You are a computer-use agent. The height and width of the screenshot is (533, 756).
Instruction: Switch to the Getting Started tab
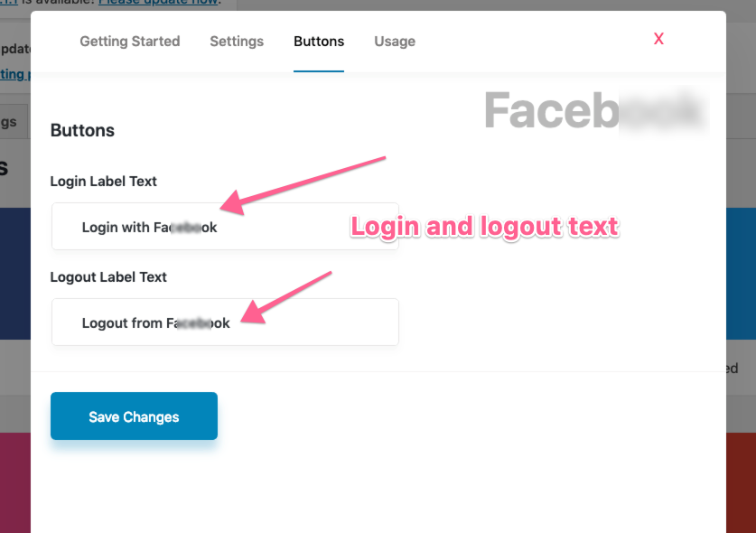coord(129,42)
